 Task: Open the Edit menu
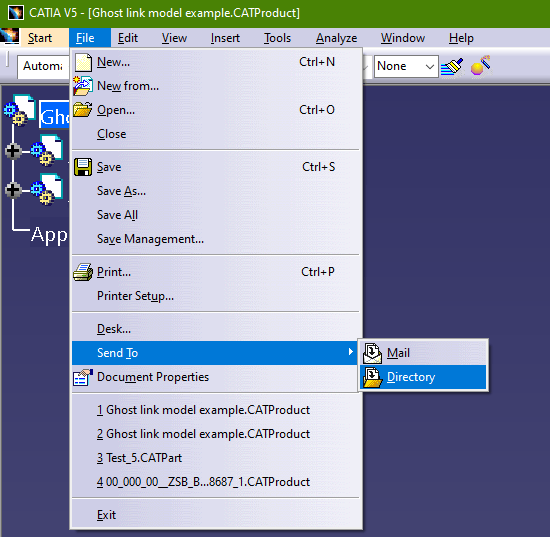tap(128, 38)
